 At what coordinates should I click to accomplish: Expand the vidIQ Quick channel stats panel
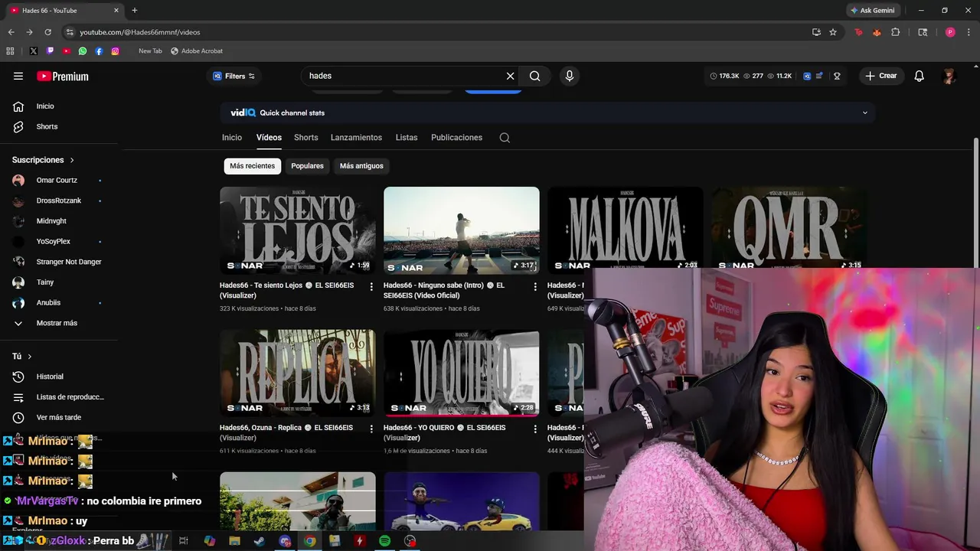(x=865, y=112)
